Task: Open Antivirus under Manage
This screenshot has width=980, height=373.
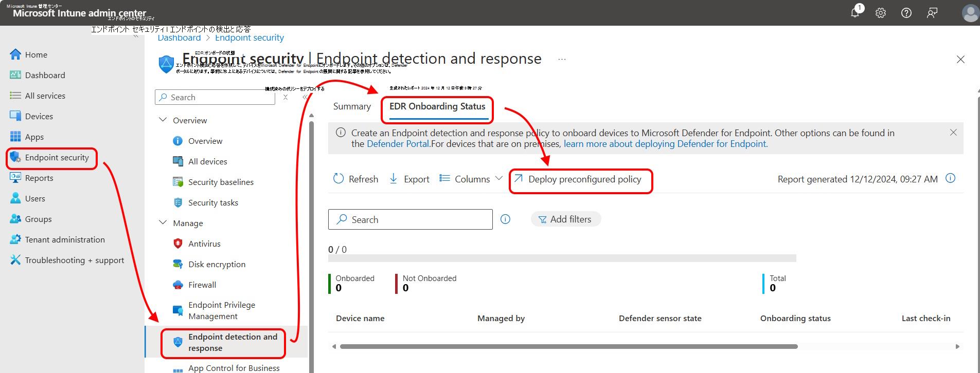Action: (197, 244)
